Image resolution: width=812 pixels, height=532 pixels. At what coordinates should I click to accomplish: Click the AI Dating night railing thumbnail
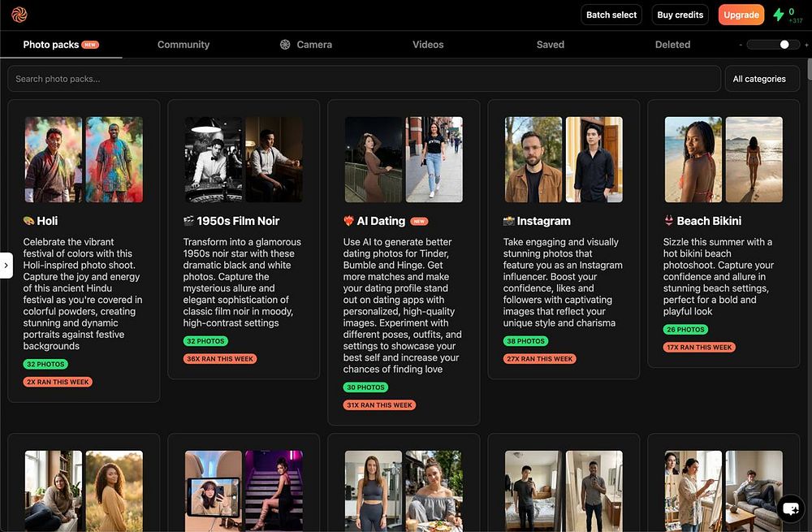tap(374, 159)
